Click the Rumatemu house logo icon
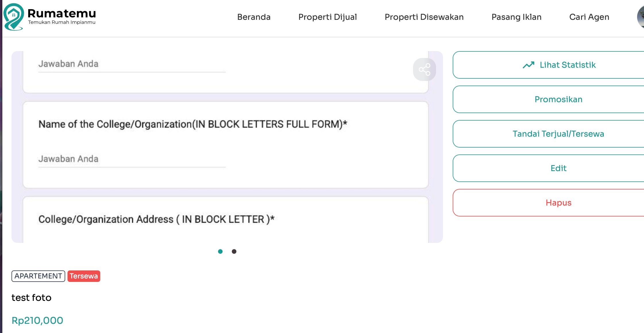This screenshot has height=333, width=644. pos(14,17)
